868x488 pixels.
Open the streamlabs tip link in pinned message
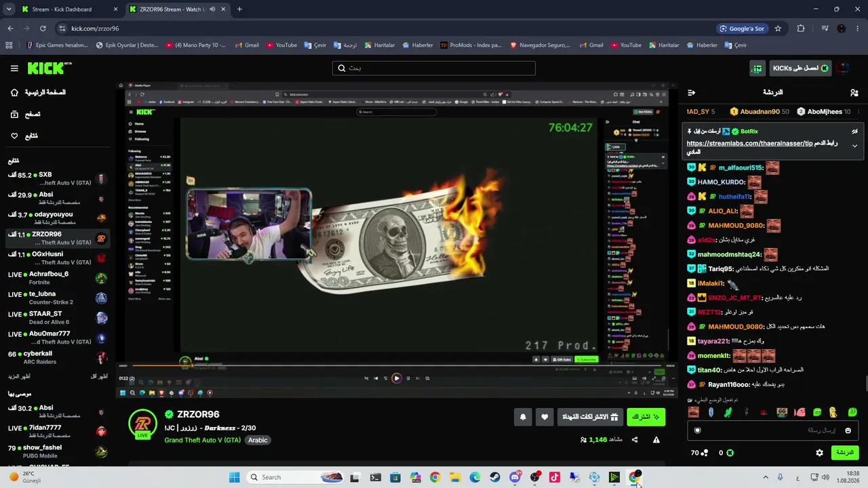click(749, 144)
